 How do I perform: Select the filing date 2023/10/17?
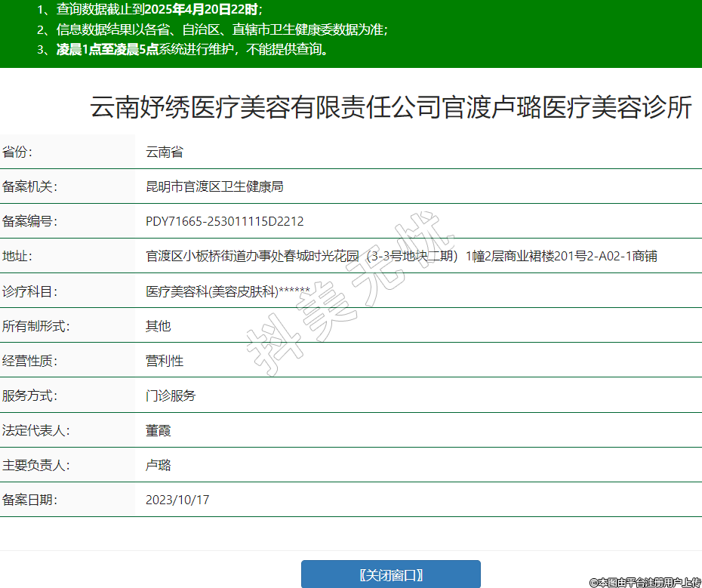tap(177, 500)
